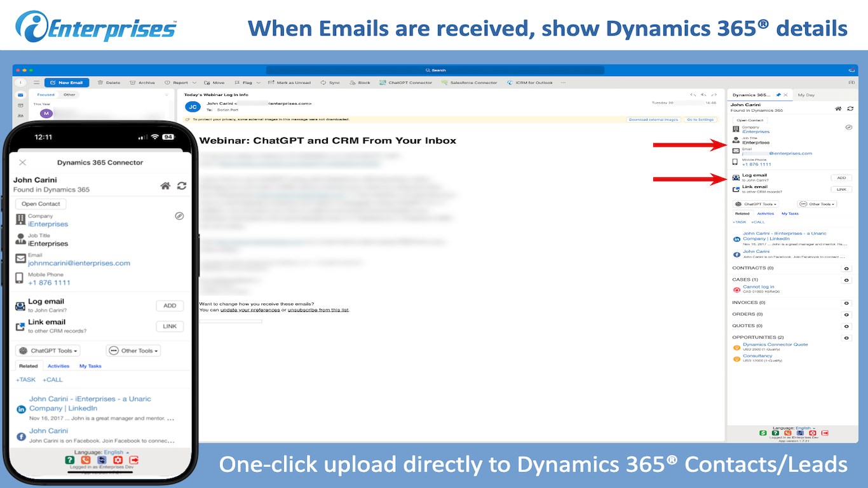
Task: Switch to My Day tab in side panel
Action: [x=806, y=95]
